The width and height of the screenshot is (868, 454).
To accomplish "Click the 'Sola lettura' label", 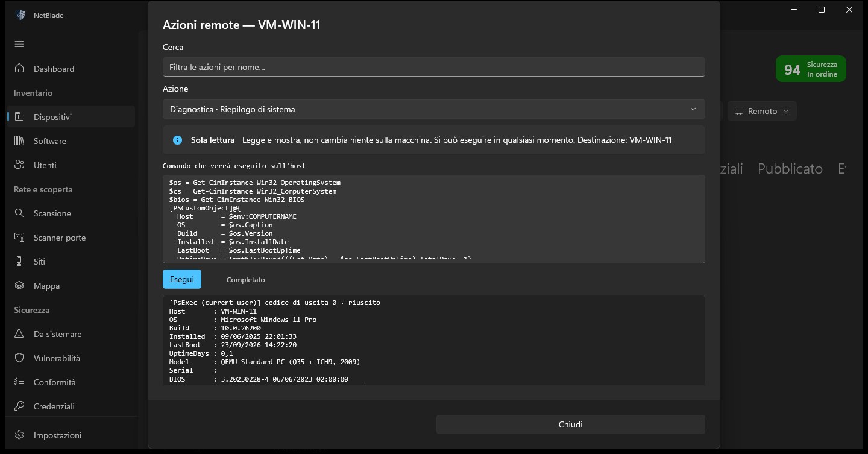I will [x=213, y=140].
